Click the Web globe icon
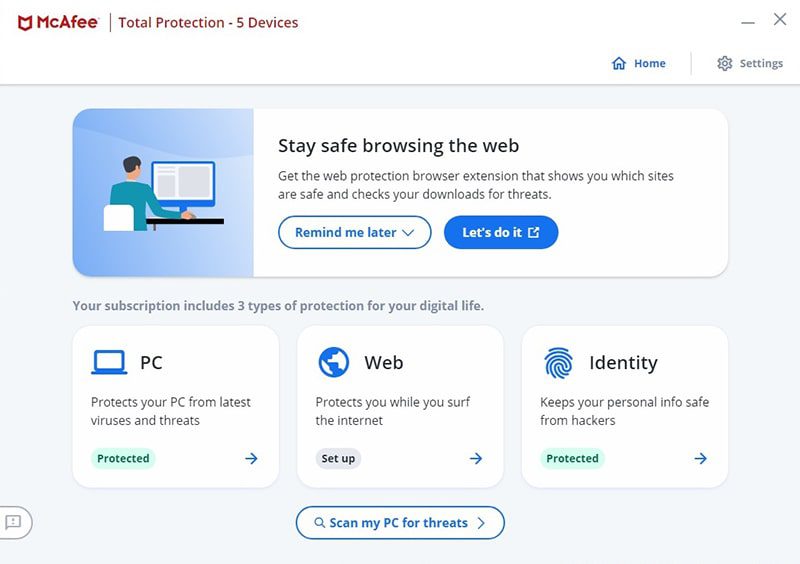The image size is (800, 564). [333, 362]
